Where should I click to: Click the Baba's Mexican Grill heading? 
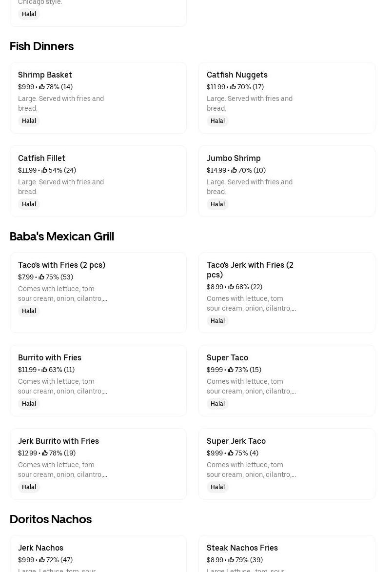click(x=61, y=237)
